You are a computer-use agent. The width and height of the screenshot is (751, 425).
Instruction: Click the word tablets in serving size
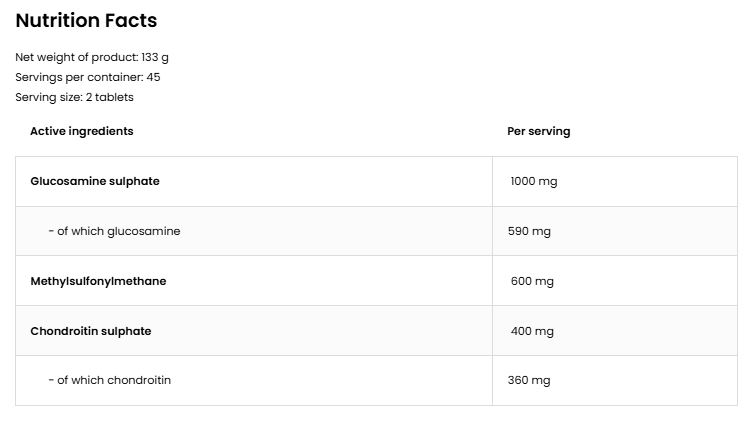tap(114, 97)
